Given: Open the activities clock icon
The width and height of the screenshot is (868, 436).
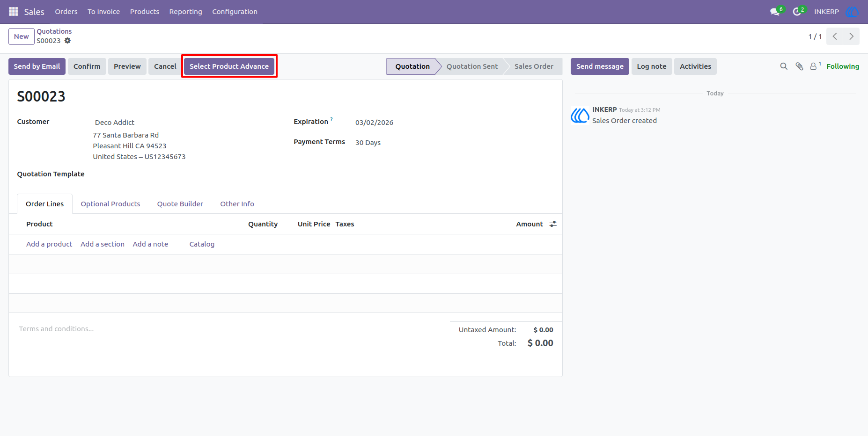Looking at the screenshot, I should point(797,12).
